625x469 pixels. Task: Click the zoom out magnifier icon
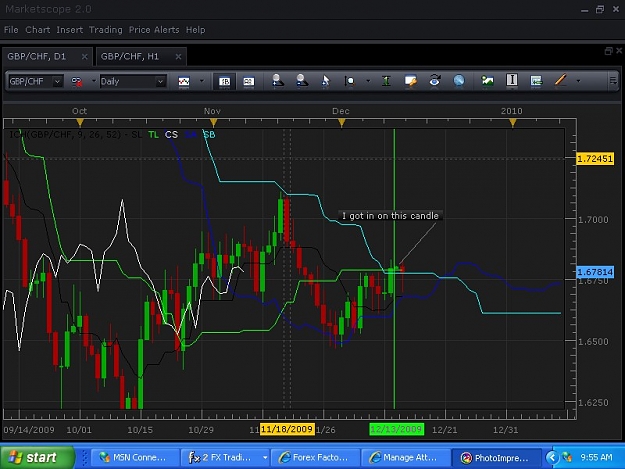(302, 81)
